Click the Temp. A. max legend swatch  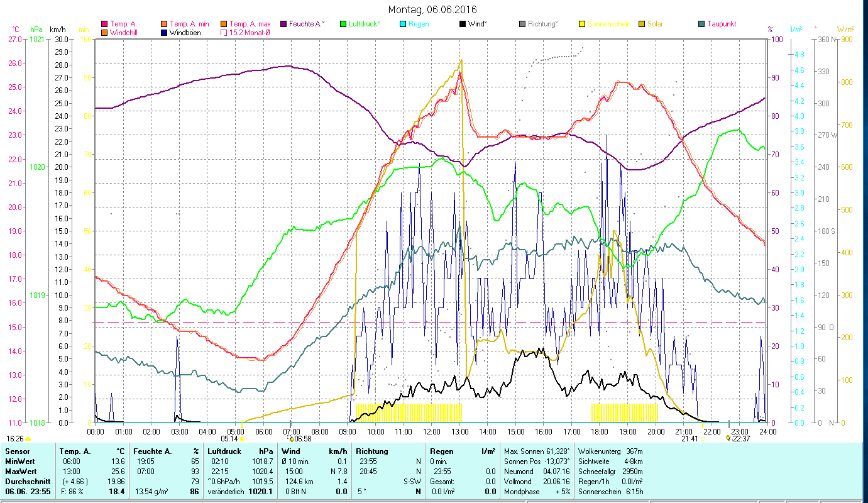point(224,25)
